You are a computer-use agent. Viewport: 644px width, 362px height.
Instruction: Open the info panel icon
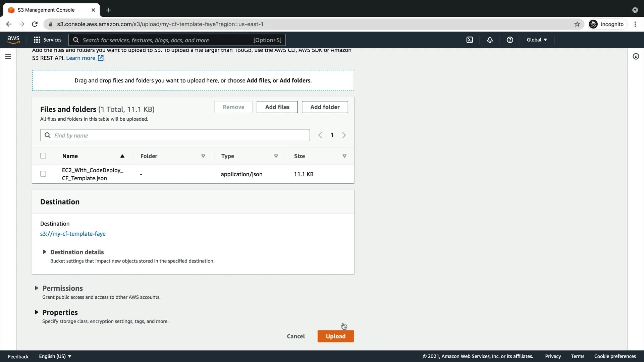click(636, 56)
